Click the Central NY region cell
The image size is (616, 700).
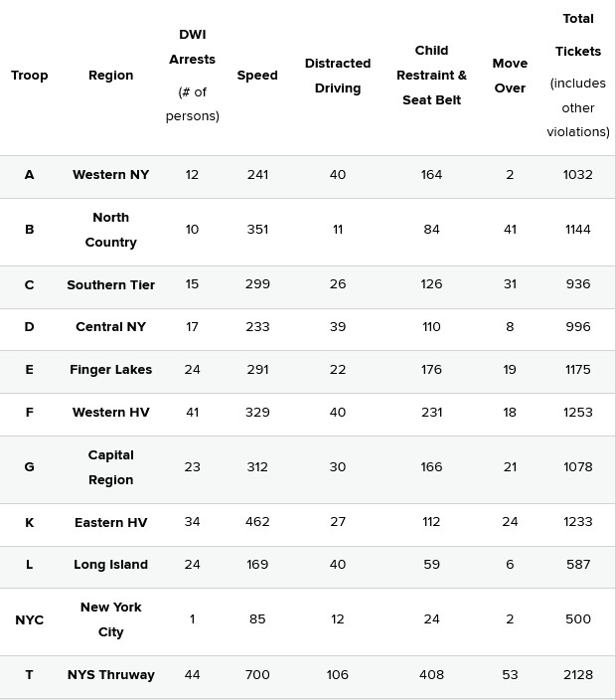110,327
